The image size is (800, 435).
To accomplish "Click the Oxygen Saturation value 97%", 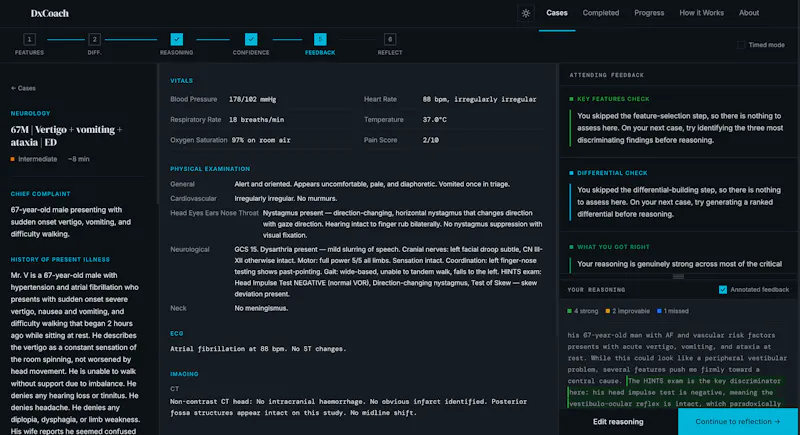I will (x=261, y=140).
